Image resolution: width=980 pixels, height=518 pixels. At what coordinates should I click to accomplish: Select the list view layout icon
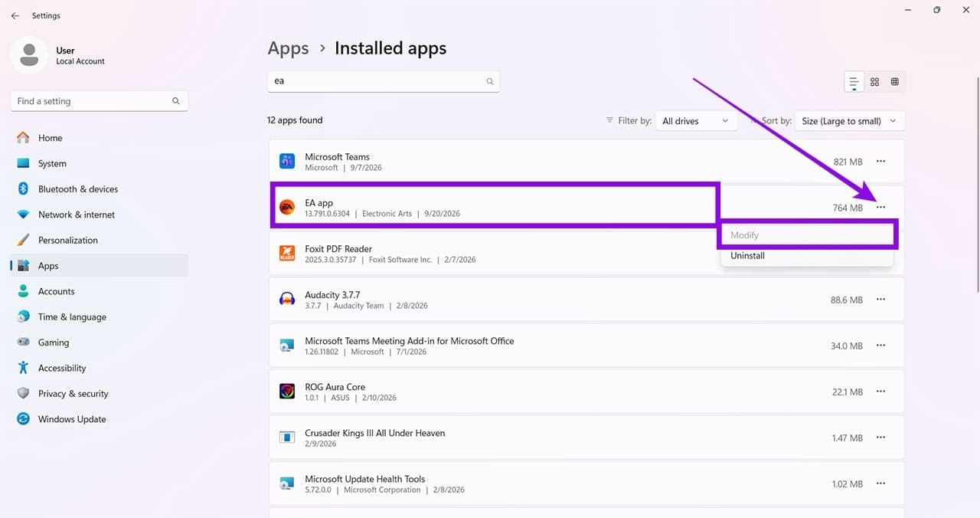854,82
